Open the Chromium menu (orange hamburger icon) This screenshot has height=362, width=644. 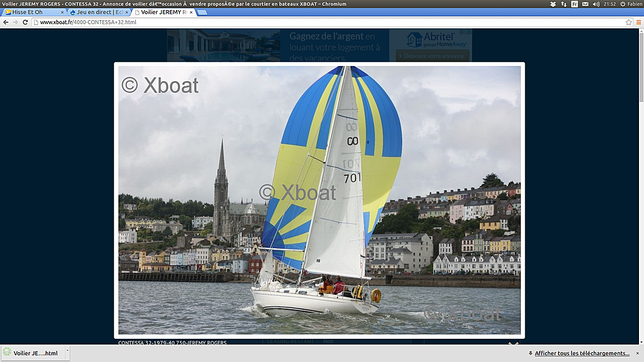[639, 22]
